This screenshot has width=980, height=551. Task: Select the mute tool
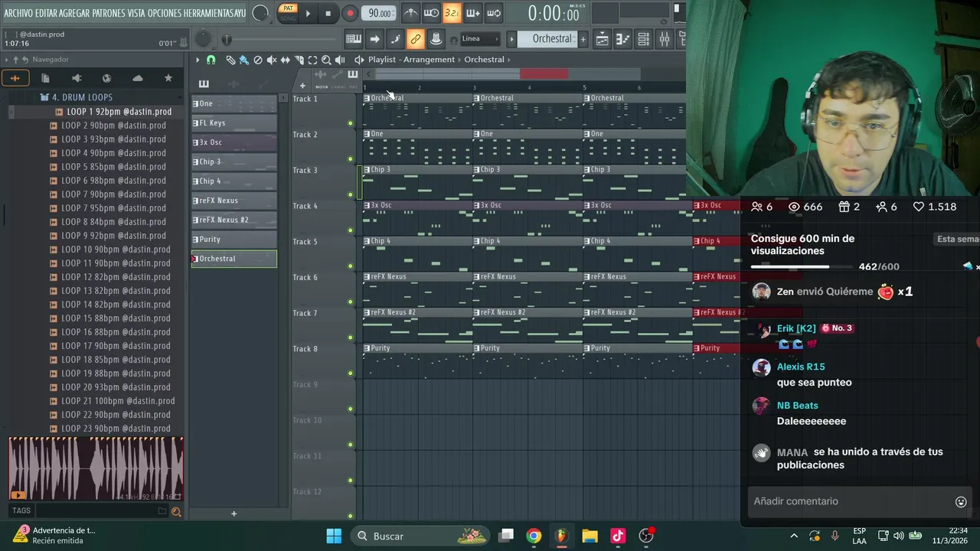coord(272,60)
